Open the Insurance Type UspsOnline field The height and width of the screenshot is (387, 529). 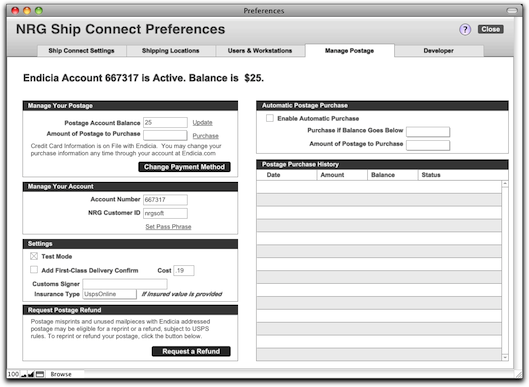[110, 294]
